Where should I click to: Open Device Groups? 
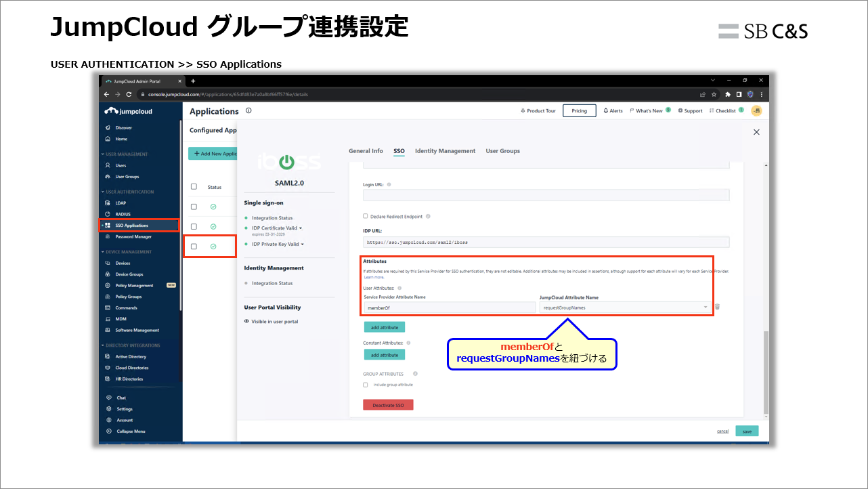(x=129, y=274)
